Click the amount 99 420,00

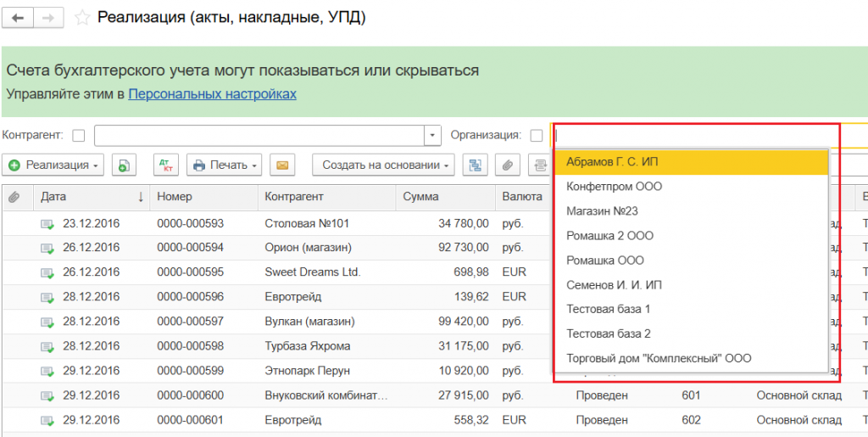[x=464, y=322]
